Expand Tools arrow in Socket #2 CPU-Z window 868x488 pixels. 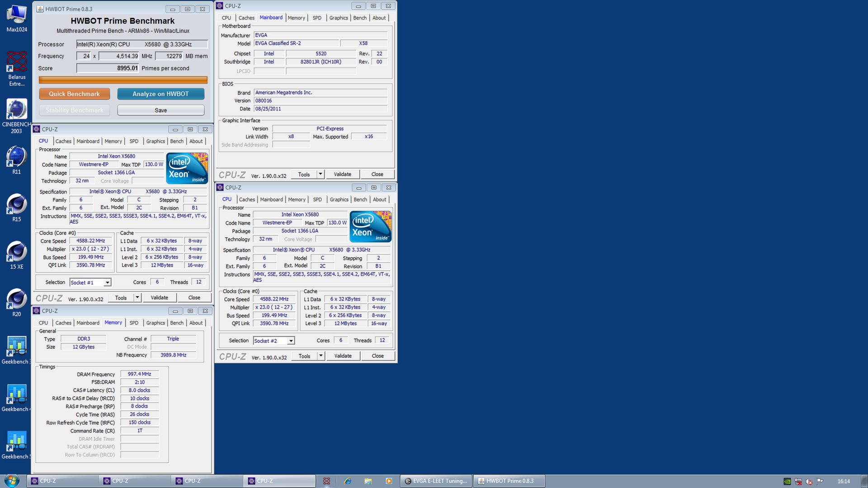321,356
